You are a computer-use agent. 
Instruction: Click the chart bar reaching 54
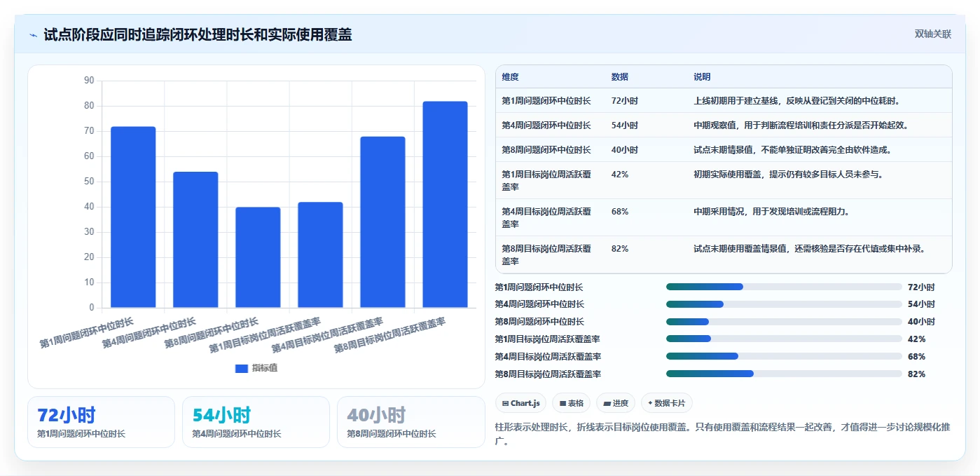tap(195, 240)
